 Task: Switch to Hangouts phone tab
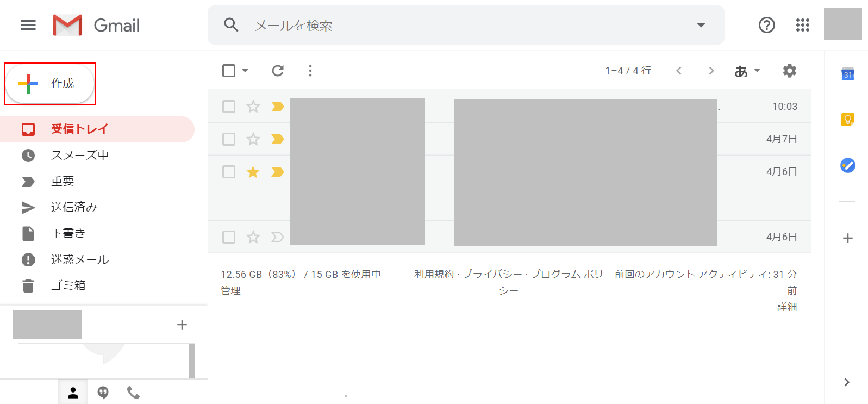(133, 392)
